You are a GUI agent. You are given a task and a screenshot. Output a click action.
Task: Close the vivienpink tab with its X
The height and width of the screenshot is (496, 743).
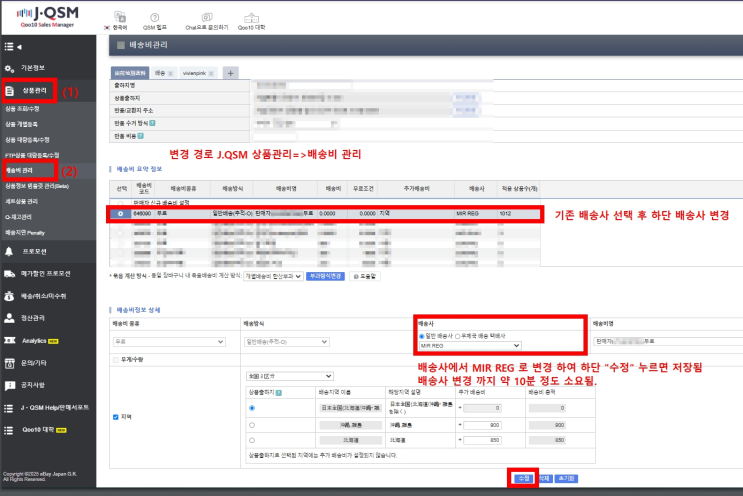(x=211, y=73)
